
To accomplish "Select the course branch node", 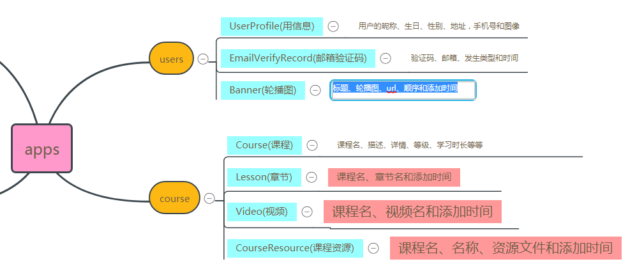I will (174, 198).
